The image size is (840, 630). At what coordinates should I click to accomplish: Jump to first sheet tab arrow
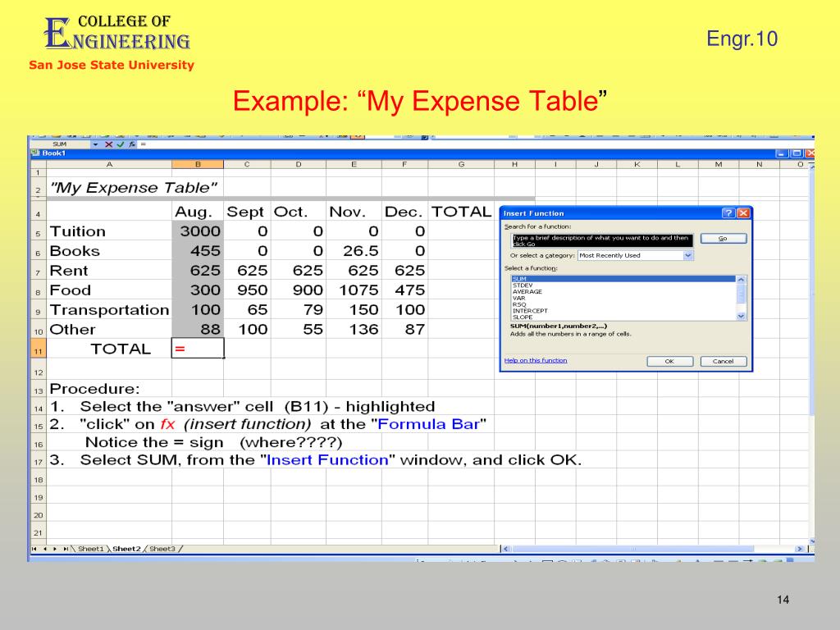[x=34, y=549]
